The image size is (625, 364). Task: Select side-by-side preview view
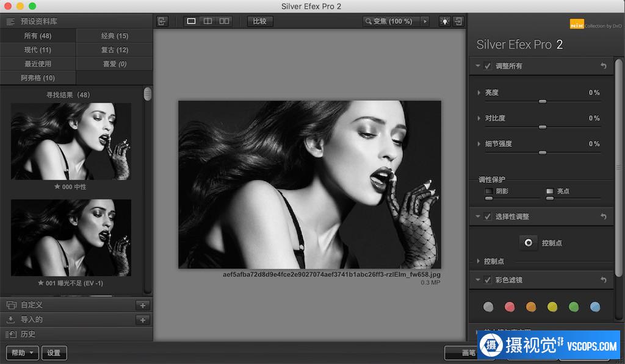coord(225,21)
